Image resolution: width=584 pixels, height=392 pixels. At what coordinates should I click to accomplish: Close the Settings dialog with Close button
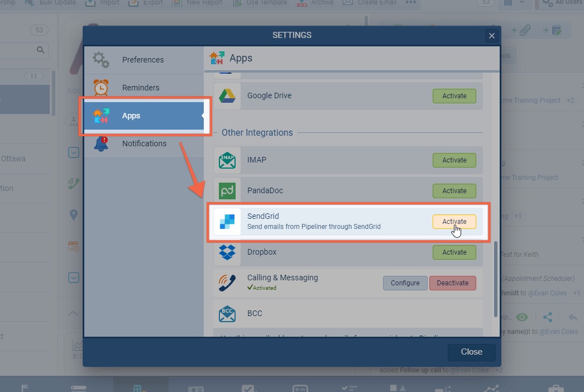(471, 352)
